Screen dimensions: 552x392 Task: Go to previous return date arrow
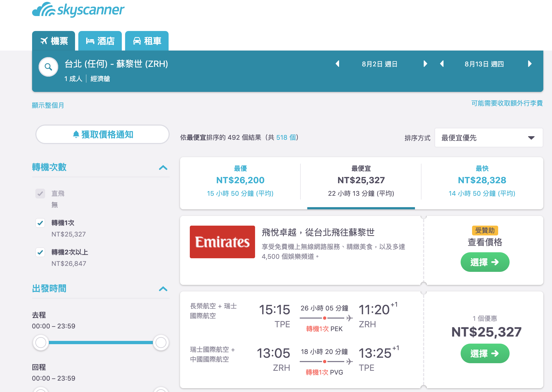point(442,64)
